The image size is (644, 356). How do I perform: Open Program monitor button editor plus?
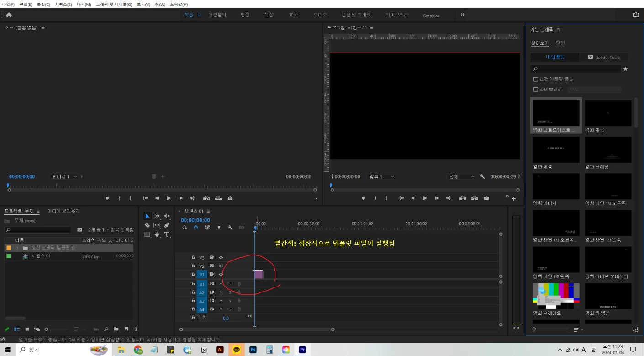point(514,199)
